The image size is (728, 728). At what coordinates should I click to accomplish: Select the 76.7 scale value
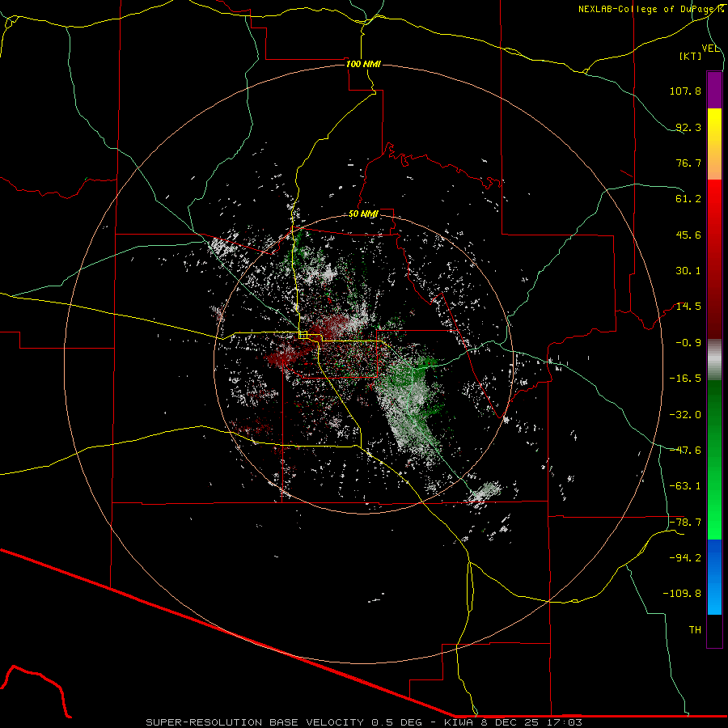688,163
